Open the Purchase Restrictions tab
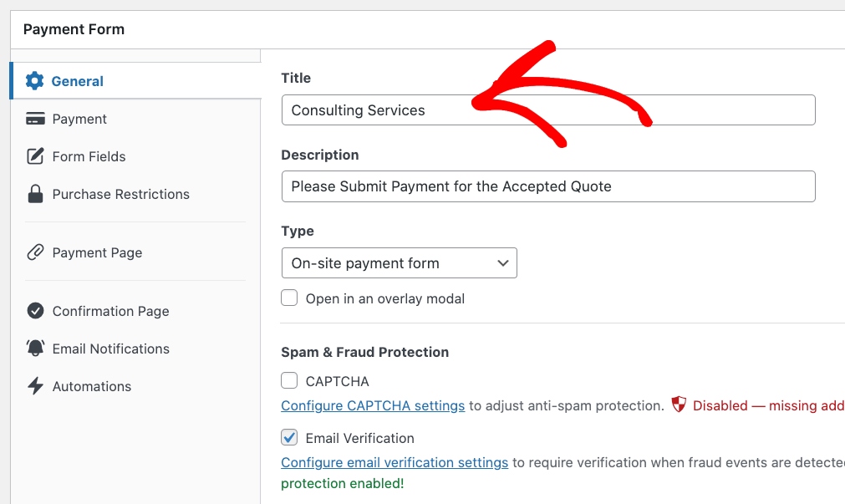This screenshot has height=504, width=845. 120,194
